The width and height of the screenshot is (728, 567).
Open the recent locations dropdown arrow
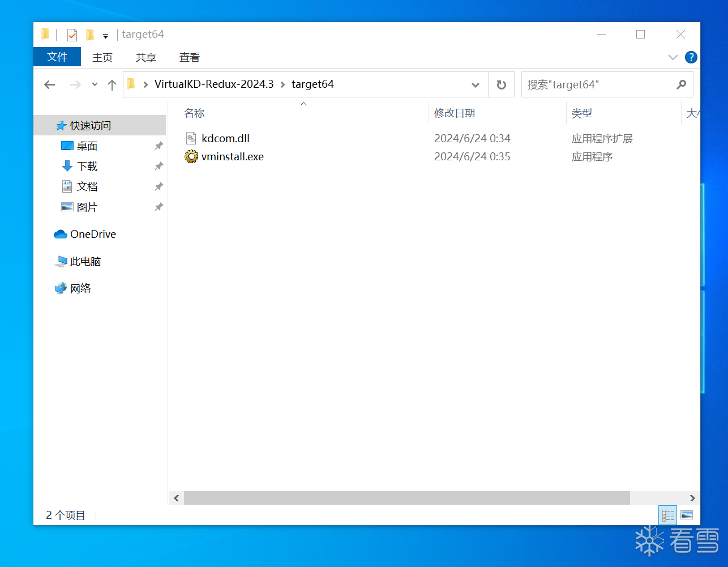click(95, 85)
